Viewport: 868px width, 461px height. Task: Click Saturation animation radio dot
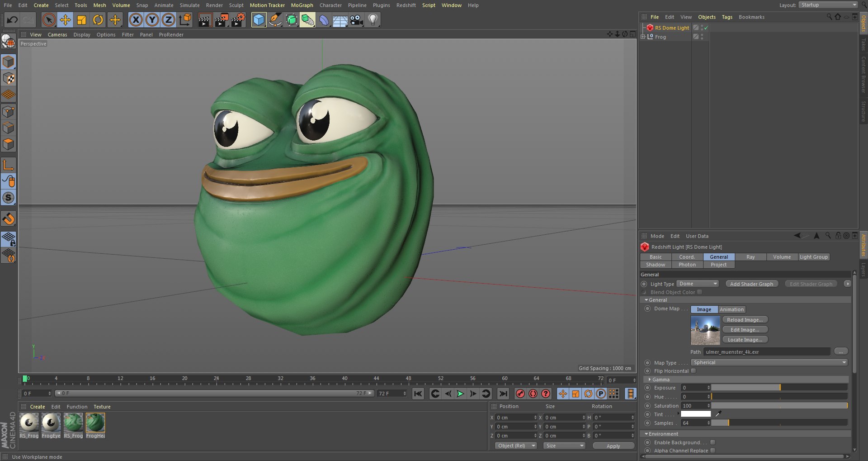(647, 406)
